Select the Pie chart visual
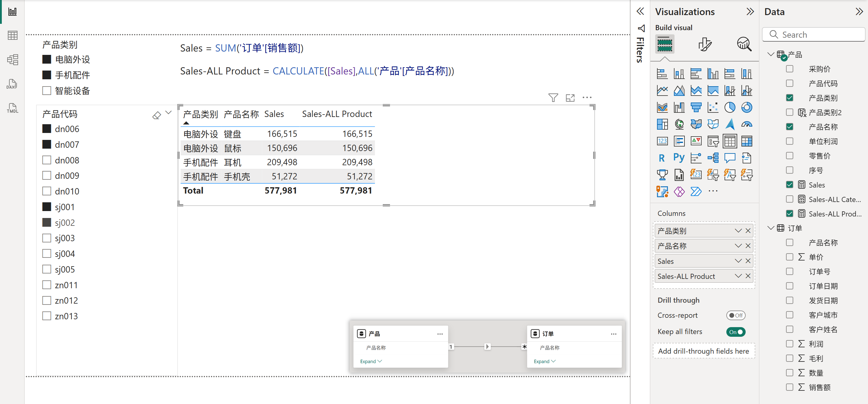868x404 pixels. click(730, 108)
